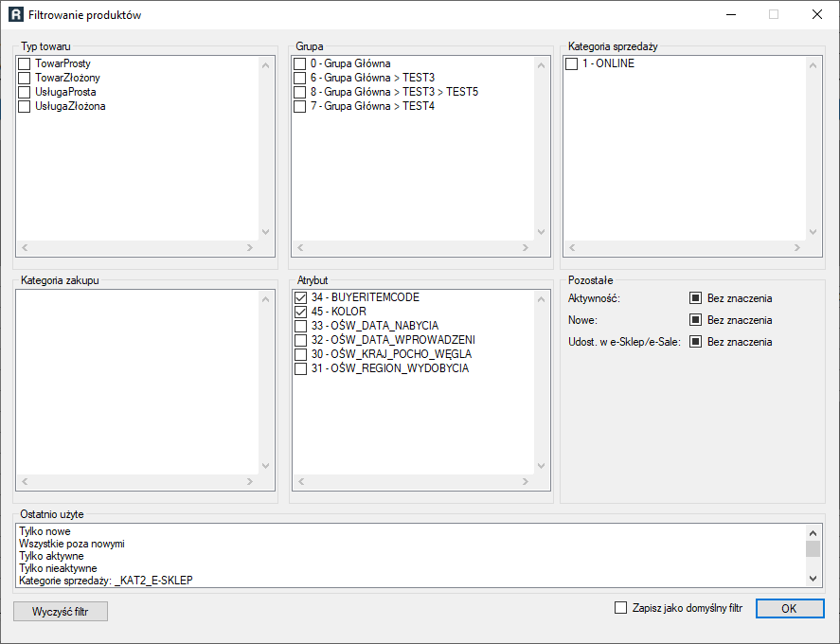
Task: Click Atrybut list scroll-up arrow
Action: [x=541, y=299]
